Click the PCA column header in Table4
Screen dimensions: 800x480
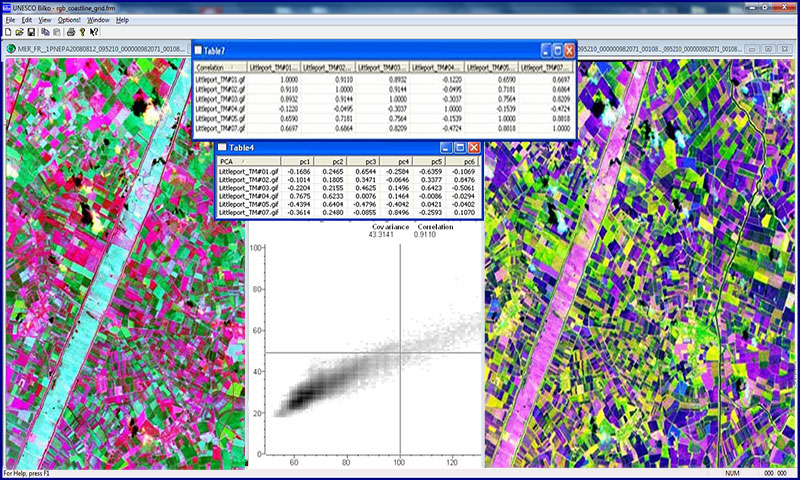[x=249, y=161]
